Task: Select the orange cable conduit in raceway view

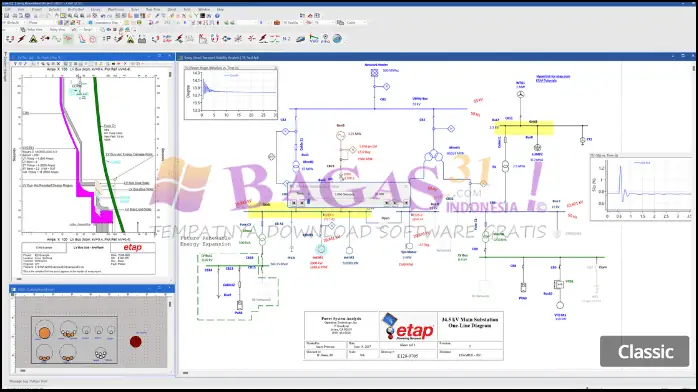Action: pos(44,333)
